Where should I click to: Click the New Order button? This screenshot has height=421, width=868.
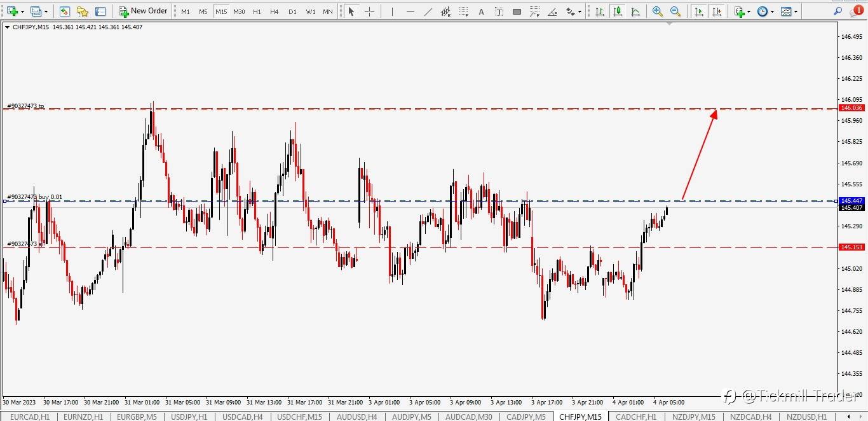click(x=143, y=11)
